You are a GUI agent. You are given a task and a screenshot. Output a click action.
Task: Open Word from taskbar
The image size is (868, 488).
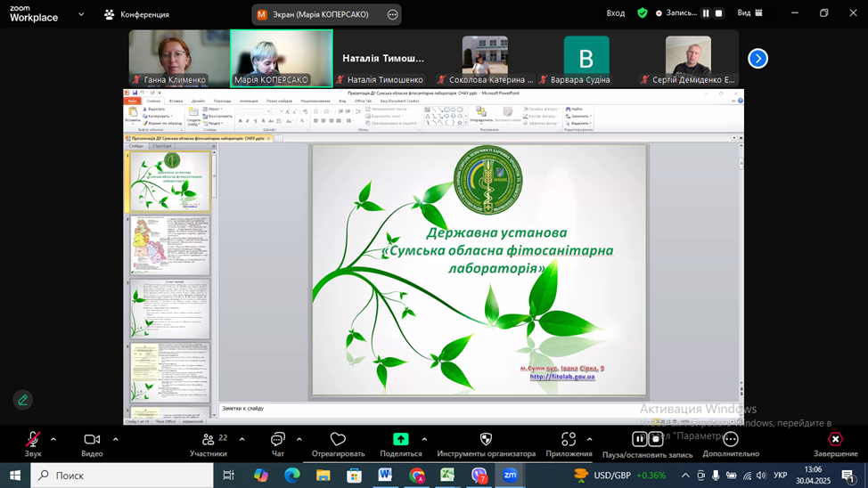[x=385, y=476]
